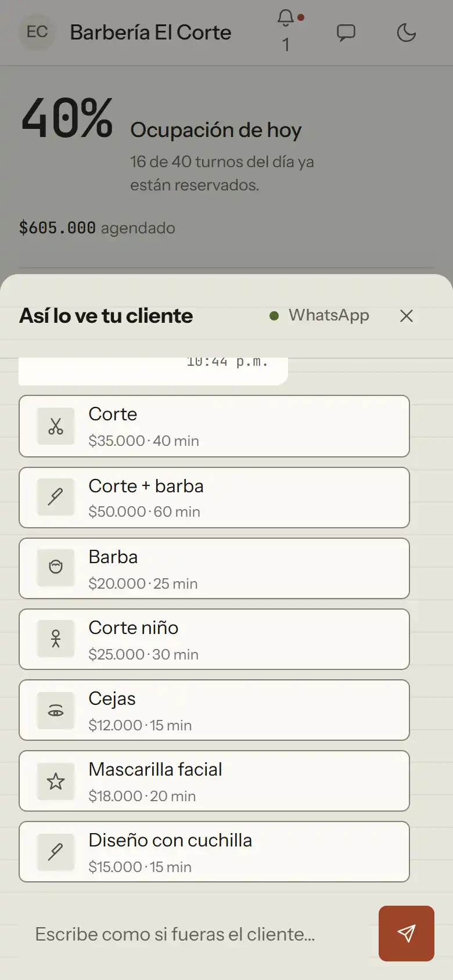
Task: Send the message with paper plane button
Action: [407, 934]
